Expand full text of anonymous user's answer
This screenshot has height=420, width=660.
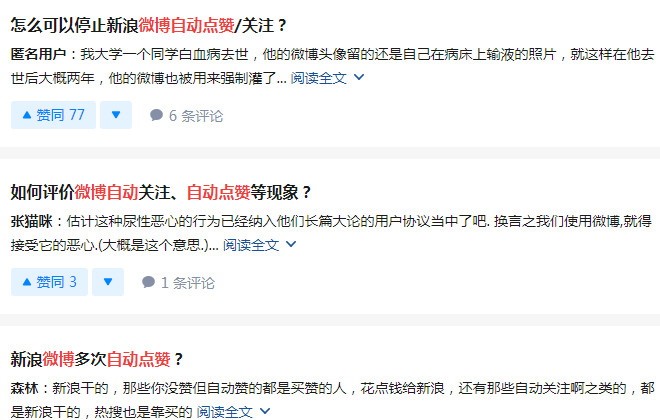pos(319,78)
